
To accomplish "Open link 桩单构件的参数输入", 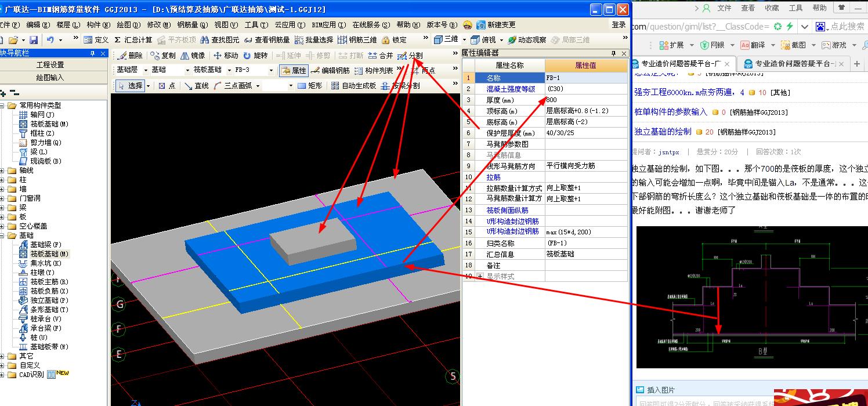I will pyautogui.click(x=671, y=112).
